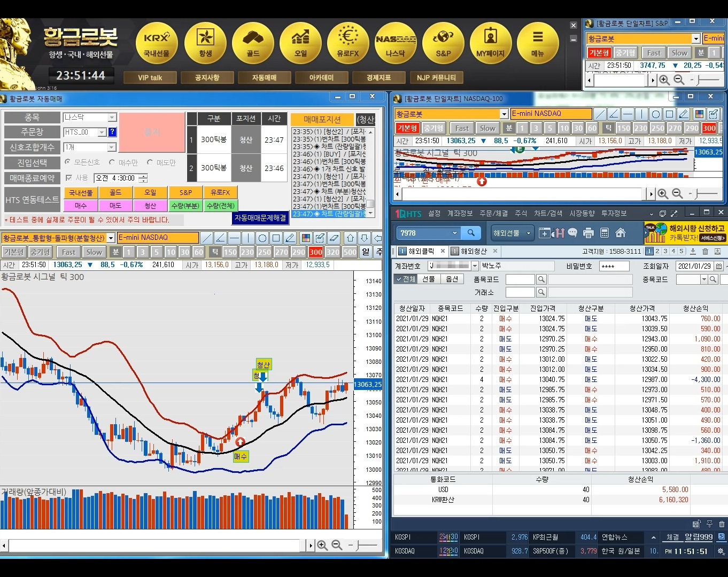Open the S&P globe icon

pos(443,44)
